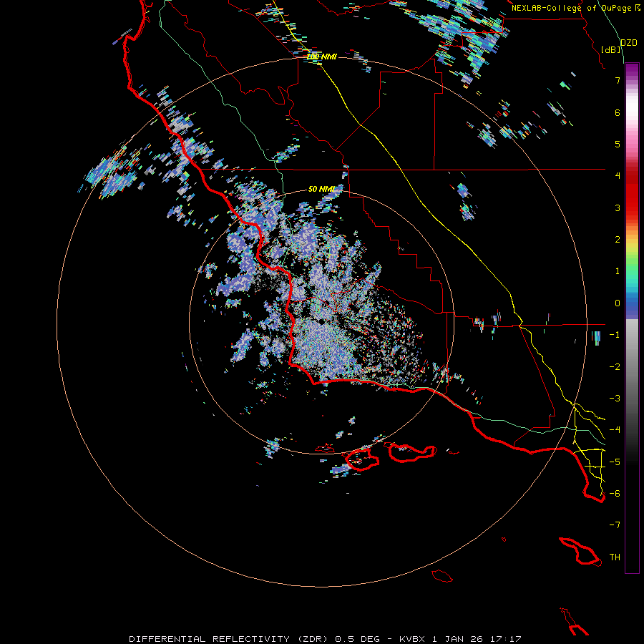Click scale value 7 on legend

pyautogui.click(x=618, y=80)
